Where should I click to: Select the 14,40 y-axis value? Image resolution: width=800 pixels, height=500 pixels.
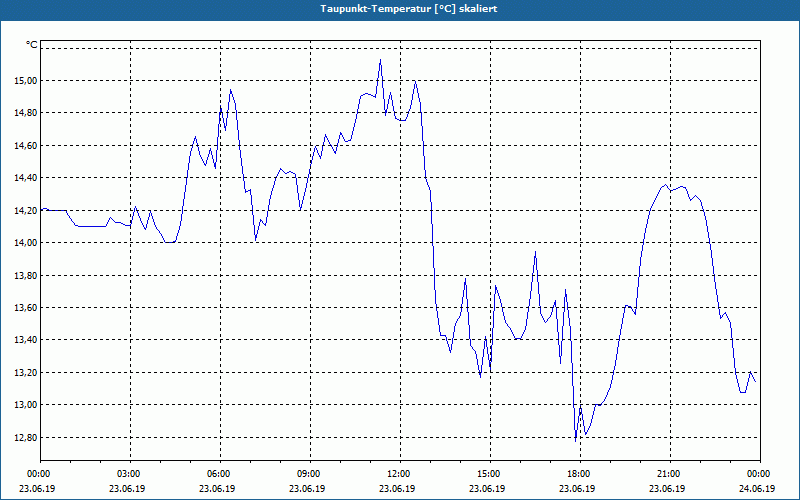[x=26, y=178]
